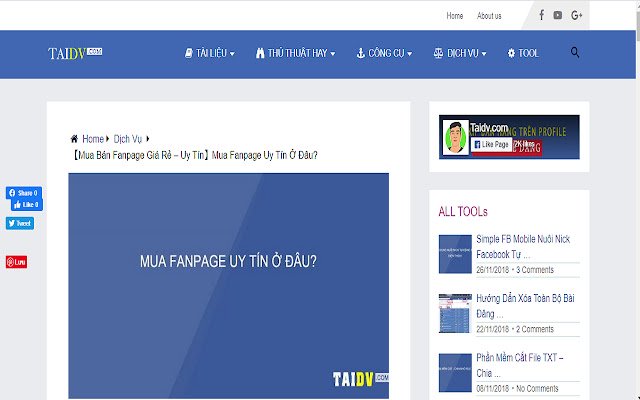Click the date 22/11/2018

point(492,329)
